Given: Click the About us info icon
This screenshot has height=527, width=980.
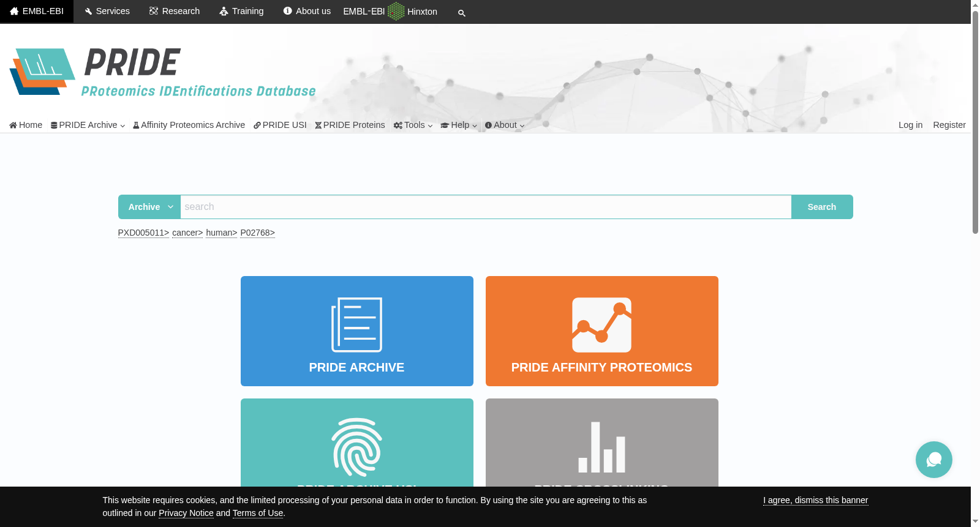Looking at the screenshot, I should (x=288, y=11).
